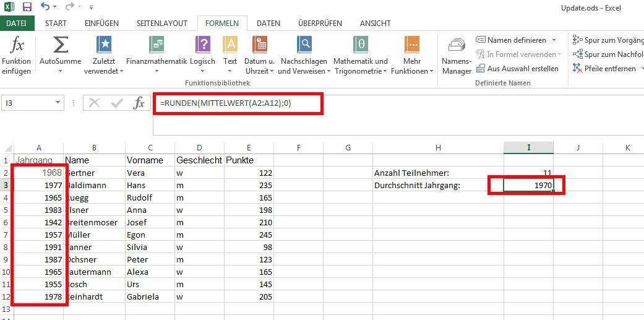Open the Namens-Manager
The height and width of the screenshot is (320, 644).
pyautogui.click(x=457, y=56)
